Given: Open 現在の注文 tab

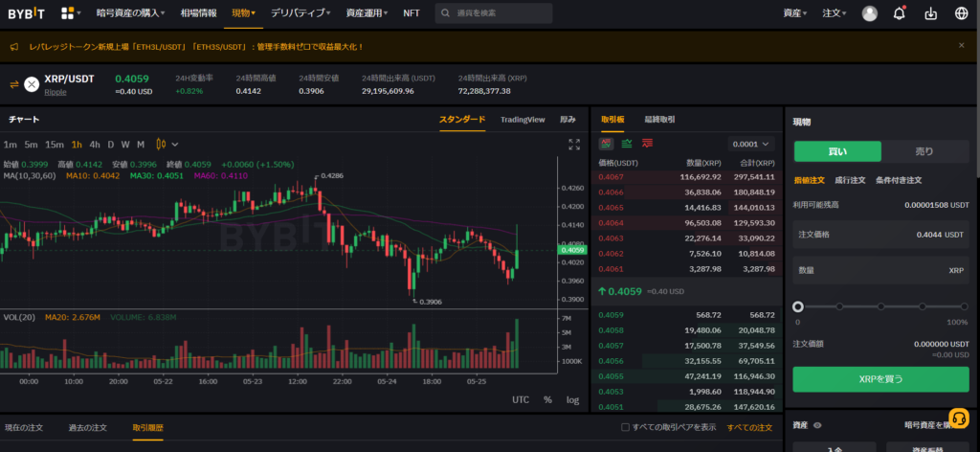Looking at the screenshot, I should [x=24, y=428].
